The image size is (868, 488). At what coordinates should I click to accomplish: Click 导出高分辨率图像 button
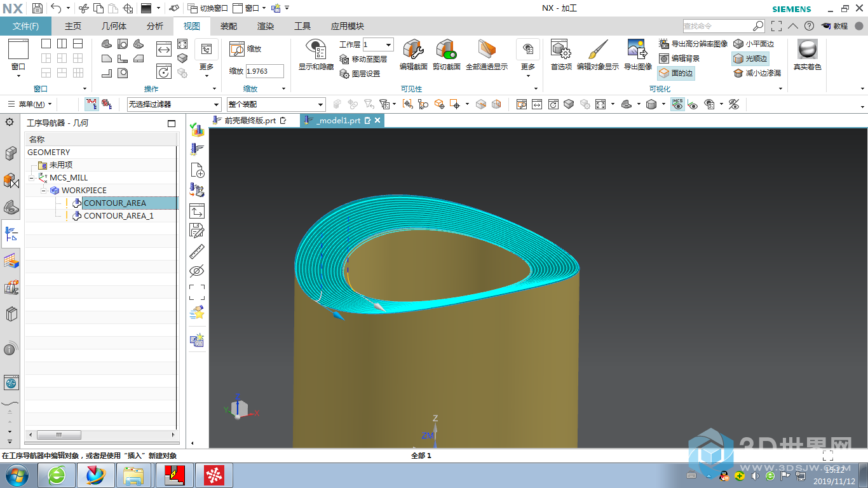693,44
